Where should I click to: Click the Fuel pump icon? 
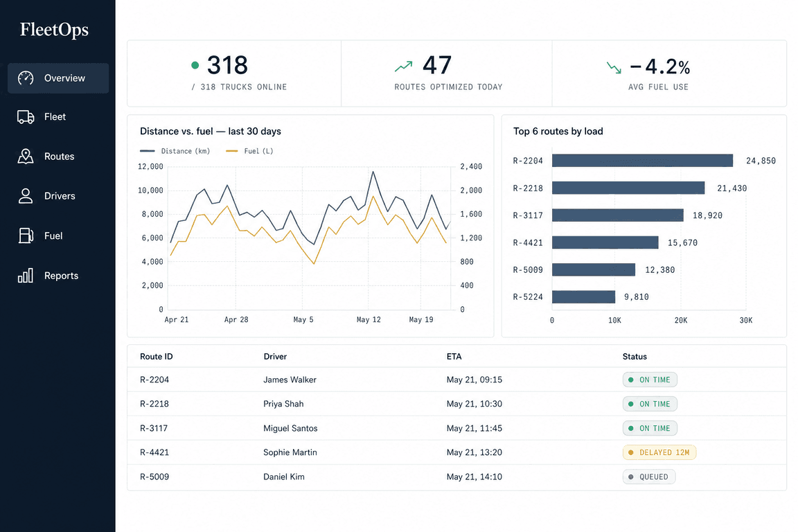26,236
